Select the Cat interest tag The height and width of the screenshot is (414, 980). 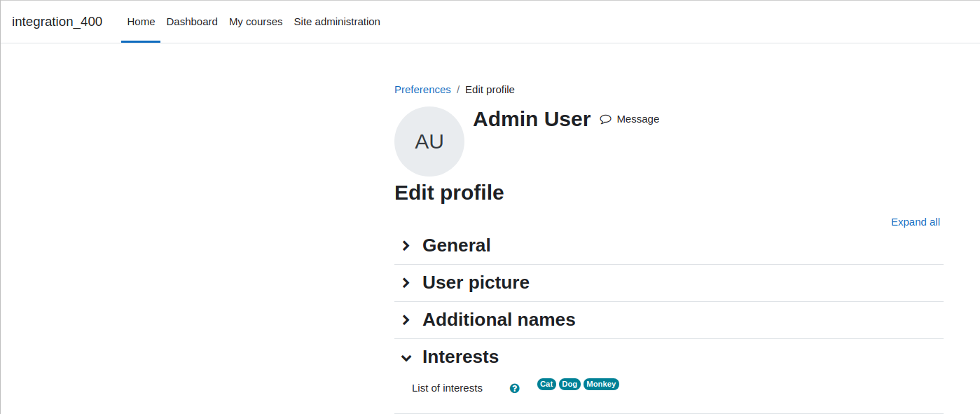tap(546, 384)
